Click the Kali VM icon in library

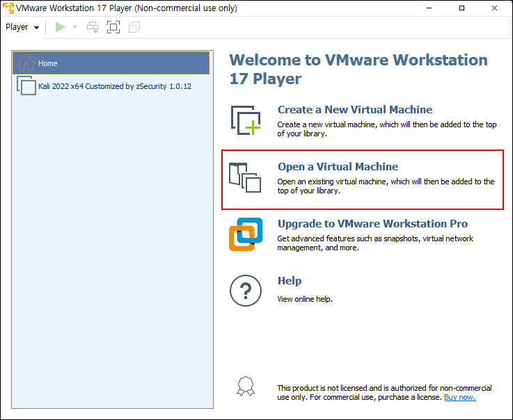click(26, 86)
